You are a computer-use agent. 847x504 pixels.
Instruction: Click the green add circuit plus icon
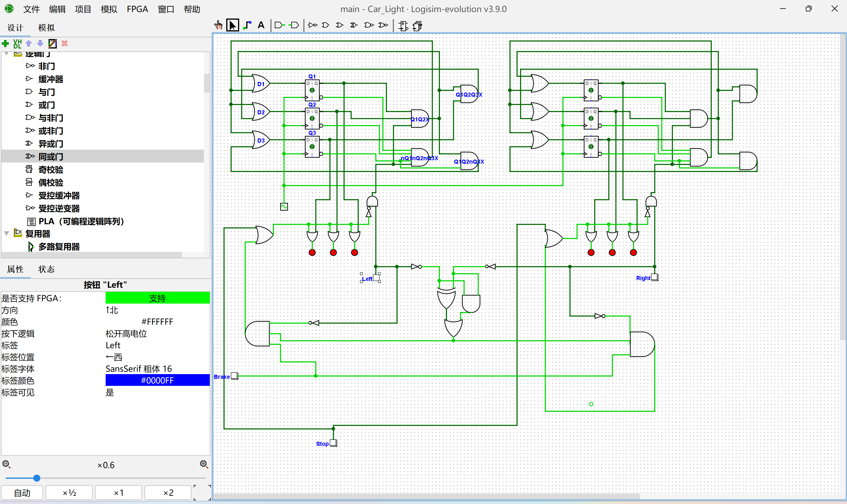[x=5, y=43]
